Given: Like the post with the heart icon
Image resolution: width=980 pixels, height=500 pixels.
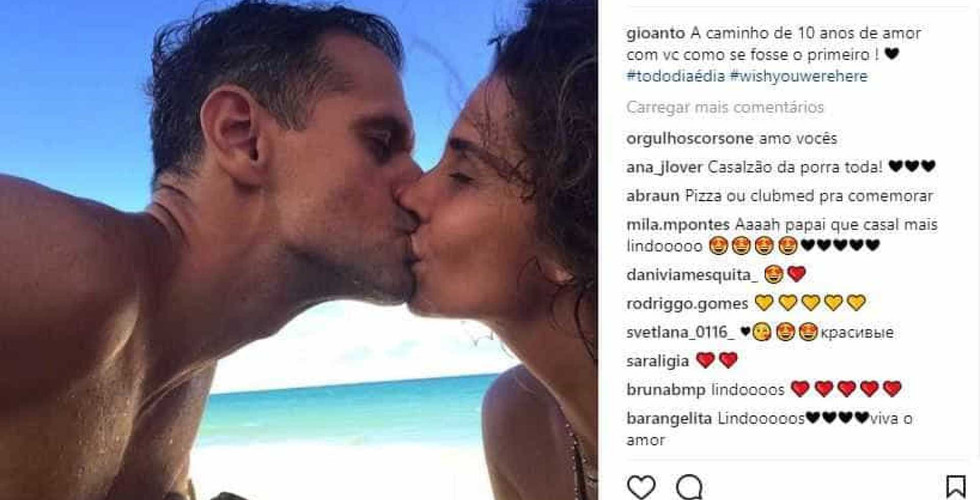Looking at the screenshot, I should [x=641, y=487].
